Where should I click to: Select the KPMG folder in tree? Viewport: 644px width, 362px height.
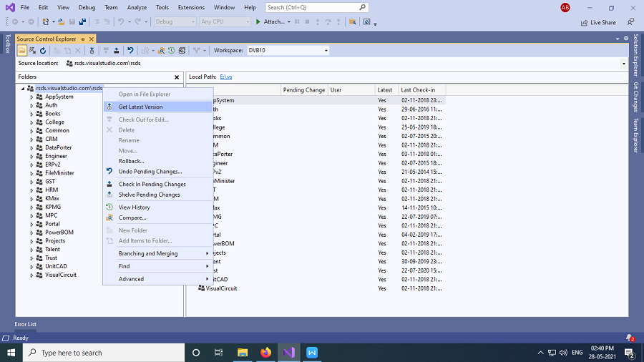53,207
